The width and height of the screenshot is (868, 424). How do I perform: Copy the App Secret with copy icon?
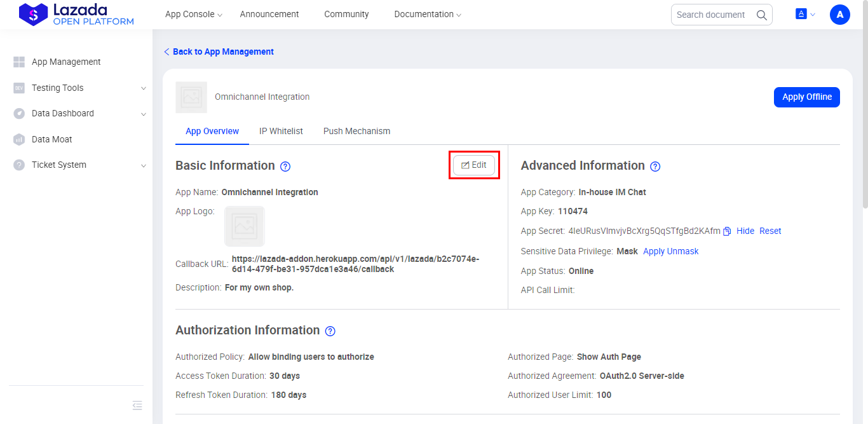point(727,231)
